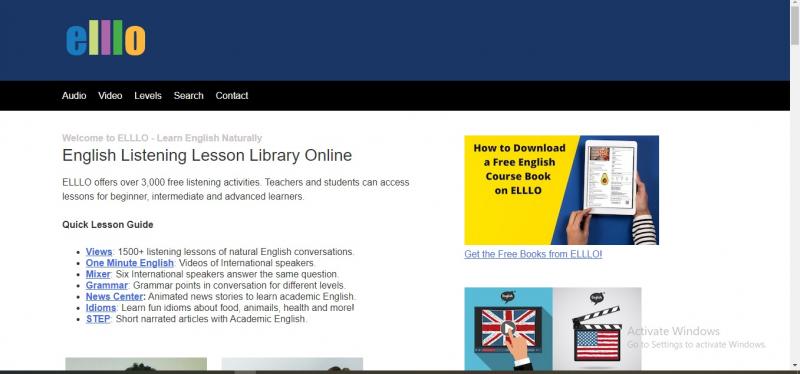Image resolution: width=800 pixels, height=374 pixels.
Task: Open the Video menu item
Action: [x=110, y=95]
